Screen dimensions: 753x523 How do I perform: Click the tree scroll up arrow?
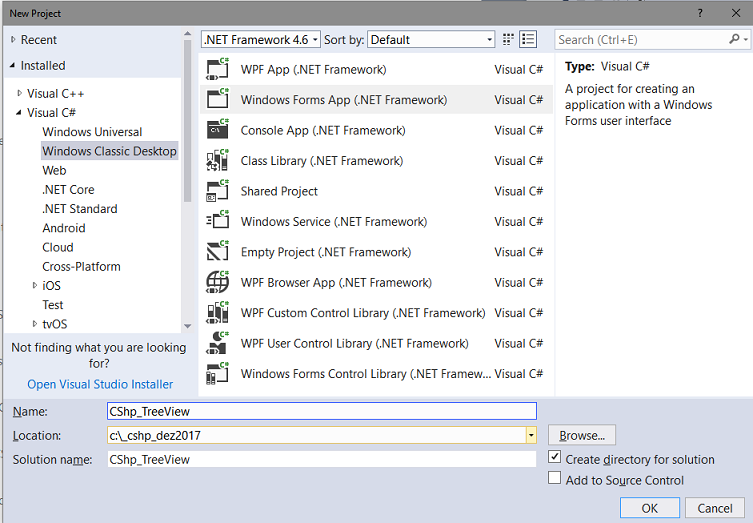(187, 33)
